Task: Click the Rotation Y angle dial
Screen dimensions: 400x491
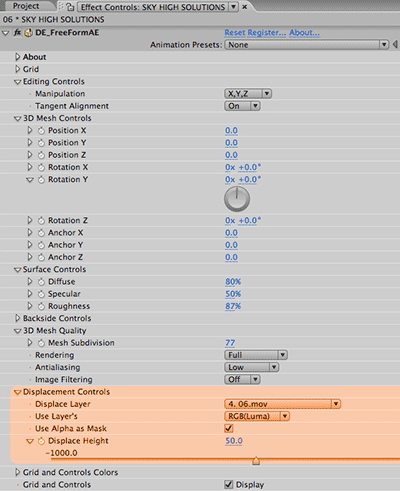Action: pyautogui.click(x=237, y=199)
